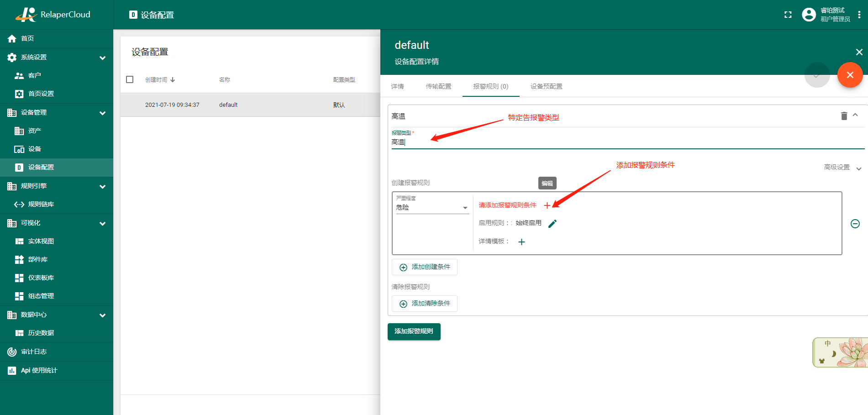Screen dimensions: 868x415
Task: Open 实体视图 in the sidebar
Action: coord(57,241)
